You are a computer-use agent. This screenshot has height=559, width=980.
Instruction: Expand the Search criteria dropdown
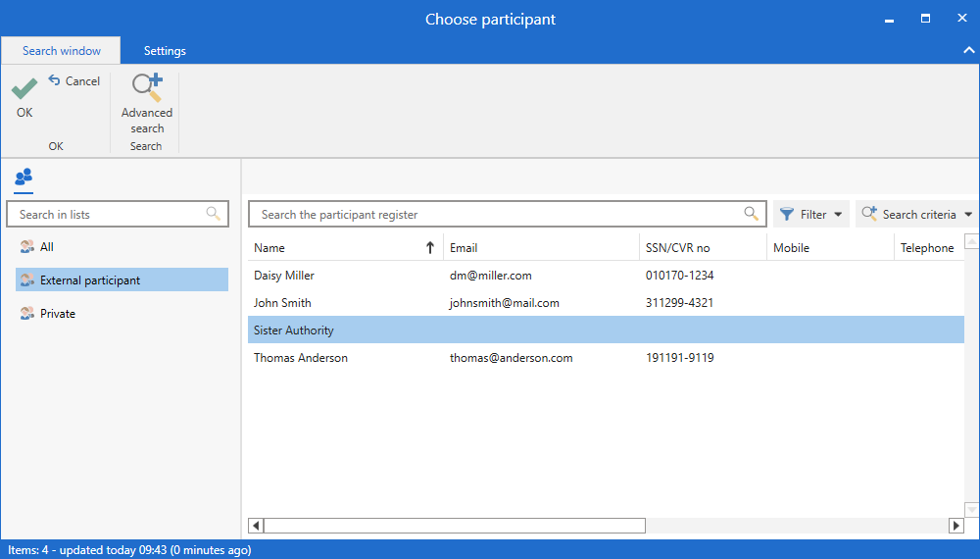click(916, 214)
